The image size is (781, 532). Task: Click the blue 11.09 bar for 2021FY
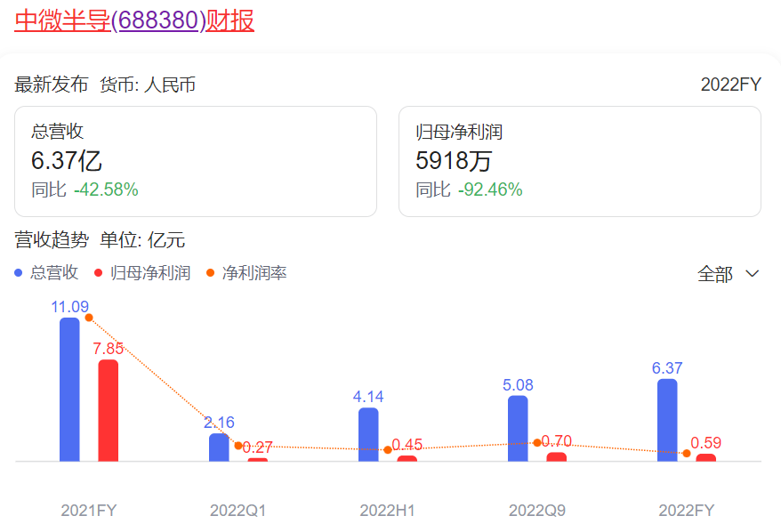[69, 390]
